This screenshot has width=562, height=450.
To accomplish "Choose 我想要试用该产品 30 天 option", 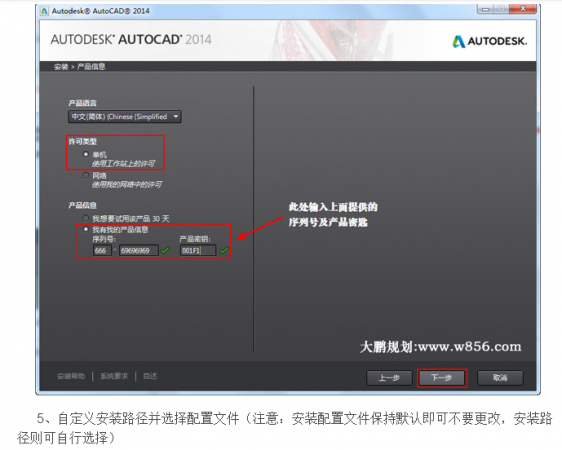I will pos(86,218).
